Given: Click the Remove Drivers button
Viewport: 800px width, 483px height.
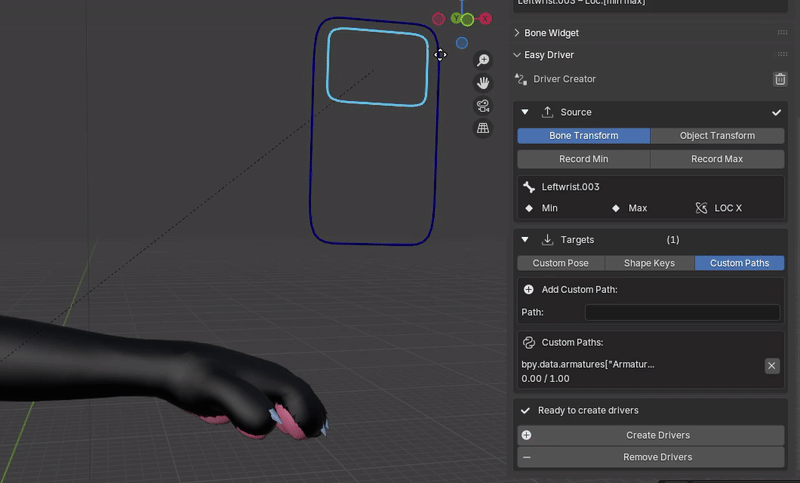Looking at the screenshot, I should point(651,457).
